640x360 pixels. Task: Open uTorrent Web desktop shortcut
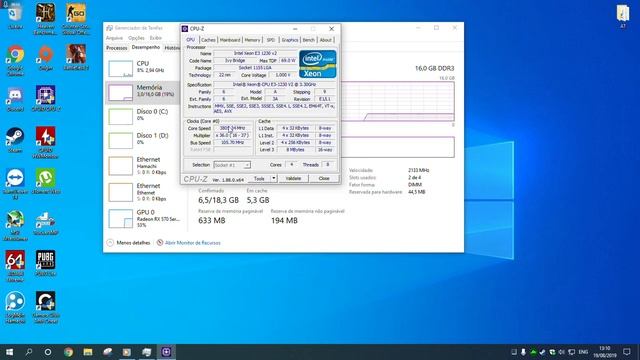pos(45,181)
